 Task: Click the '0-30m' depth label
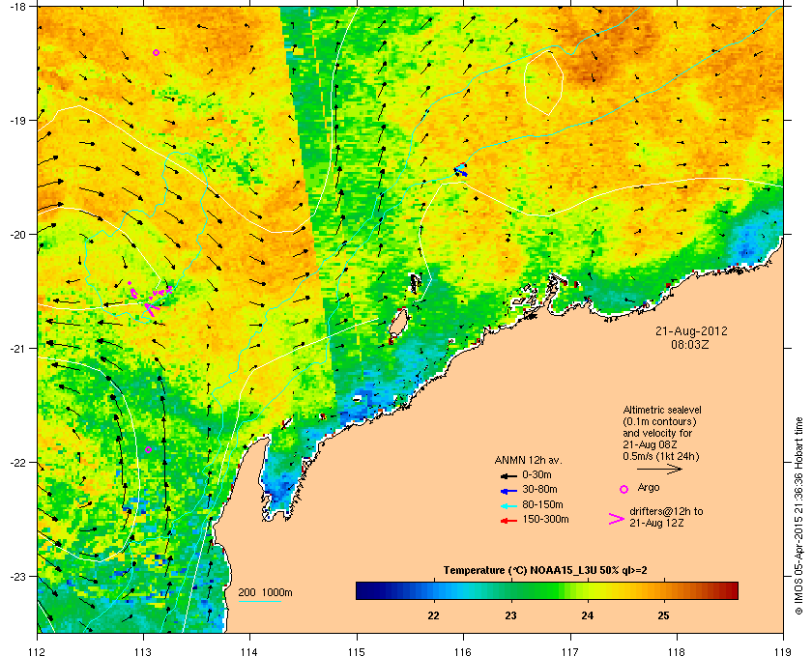coord(536,474)
